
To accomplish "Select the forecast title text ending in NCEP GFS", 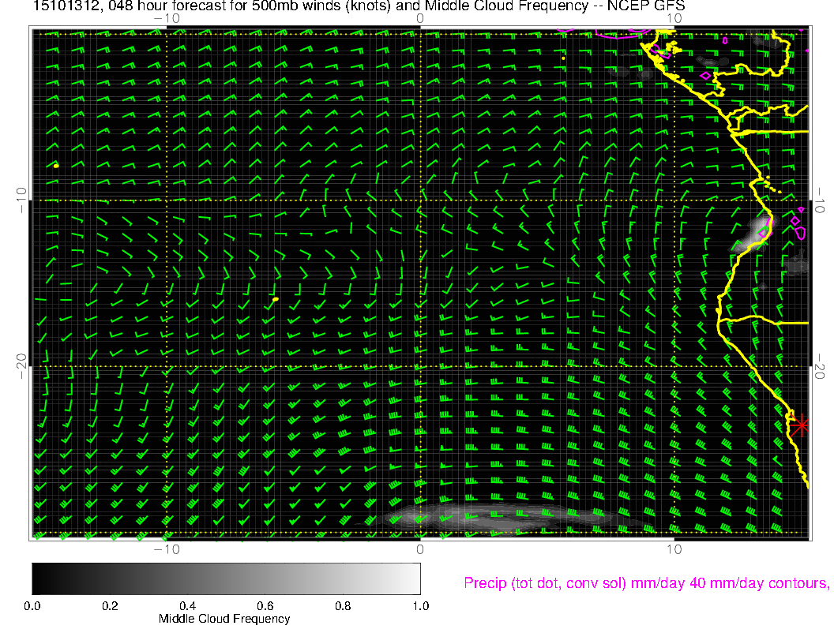I will pyautogui.click(x=359, y=6).
